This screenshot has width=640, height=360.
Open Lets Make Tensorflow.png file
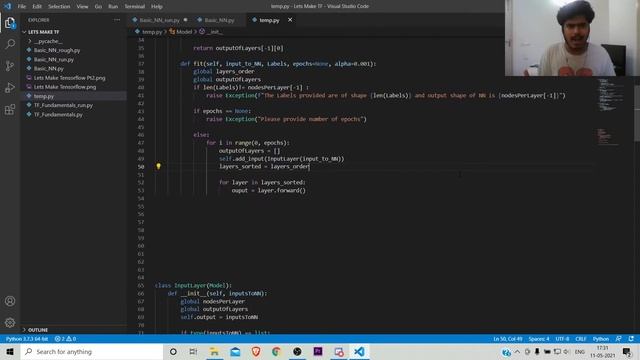coord(65,87)
